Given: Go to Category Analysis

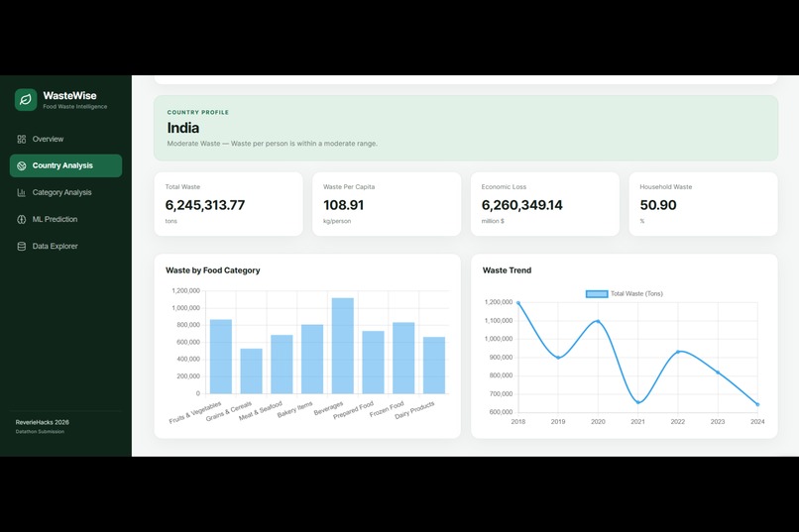Looking at the screenshot, I should click(x=65, y=192).
